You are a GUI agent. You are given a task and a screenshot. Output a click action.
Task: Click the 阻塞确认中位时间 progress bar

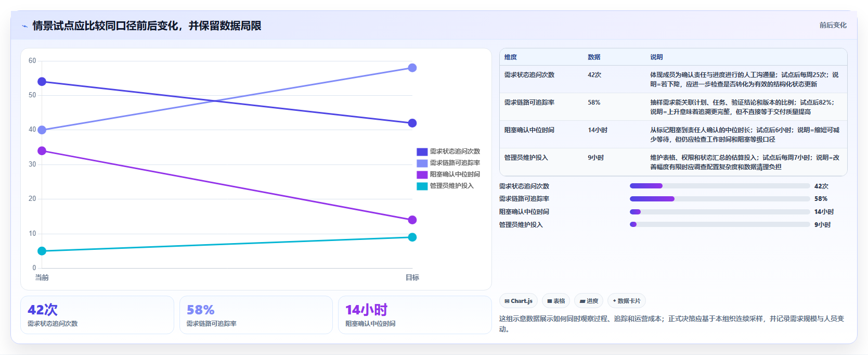click(x=720, y=212)
